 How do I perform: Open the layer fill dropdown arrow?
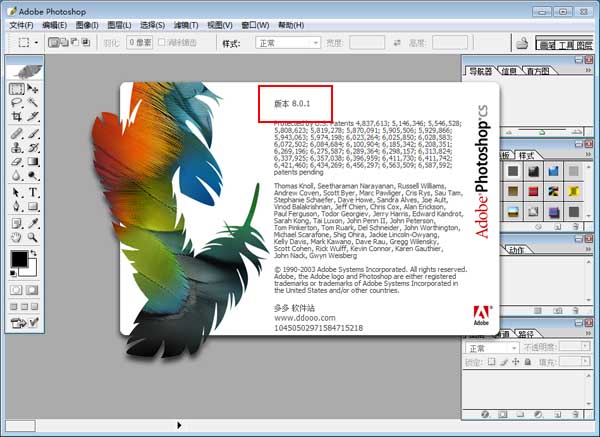(585, 361)
